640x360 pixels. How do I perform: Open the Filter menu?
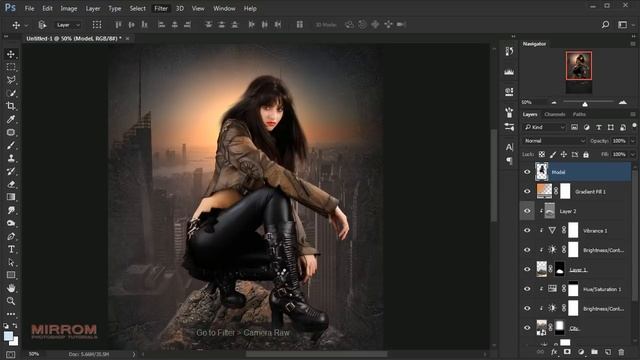pos(161,8)
